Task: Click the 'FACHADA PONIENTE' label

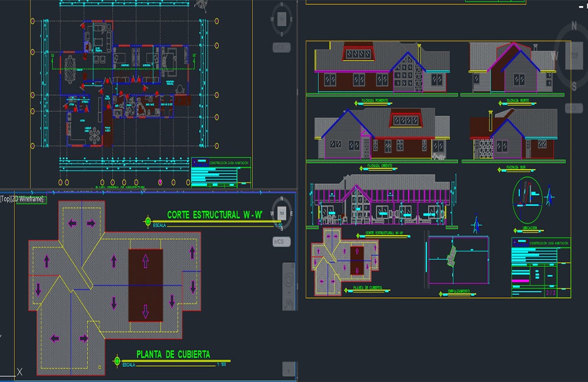Action: (x=374, y=100)
